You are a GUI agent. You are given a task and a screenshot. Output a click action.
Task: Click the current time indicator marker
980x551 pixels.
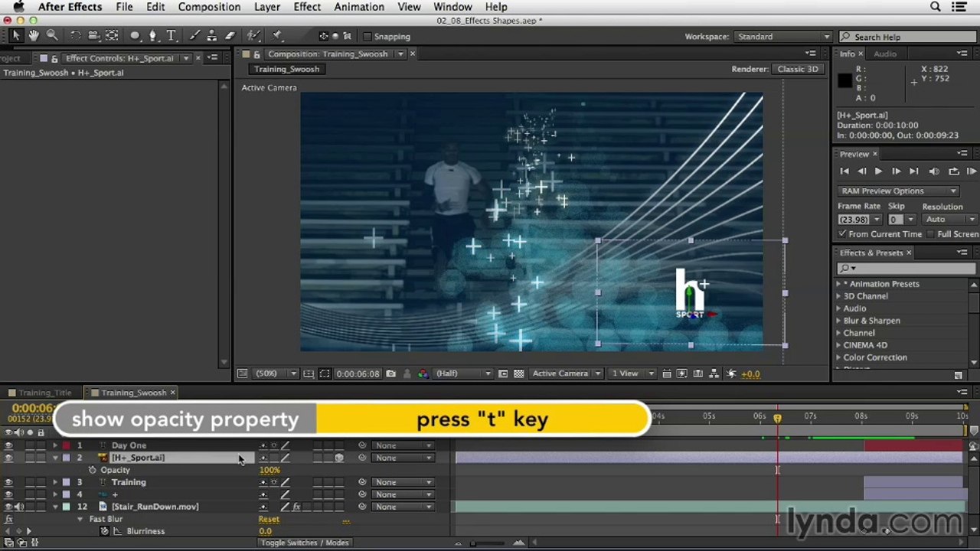(x=777, y=418)
